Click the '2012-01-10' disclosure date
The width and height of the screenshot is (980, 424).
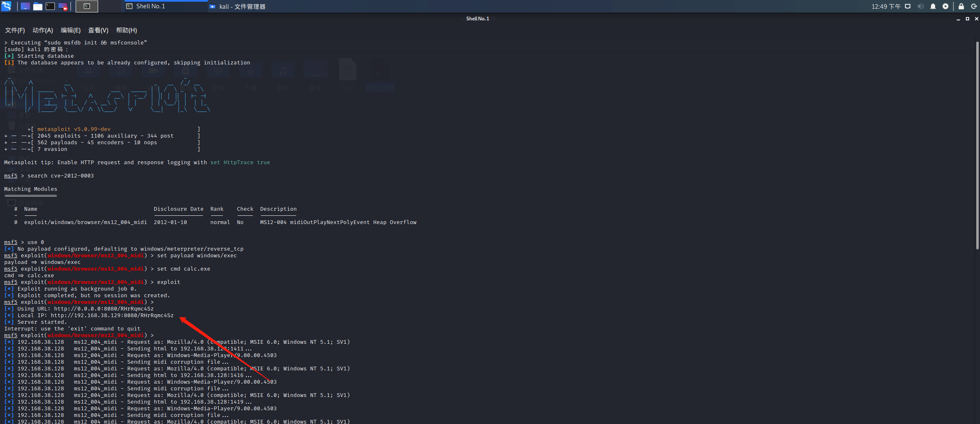tap(170, 222)
